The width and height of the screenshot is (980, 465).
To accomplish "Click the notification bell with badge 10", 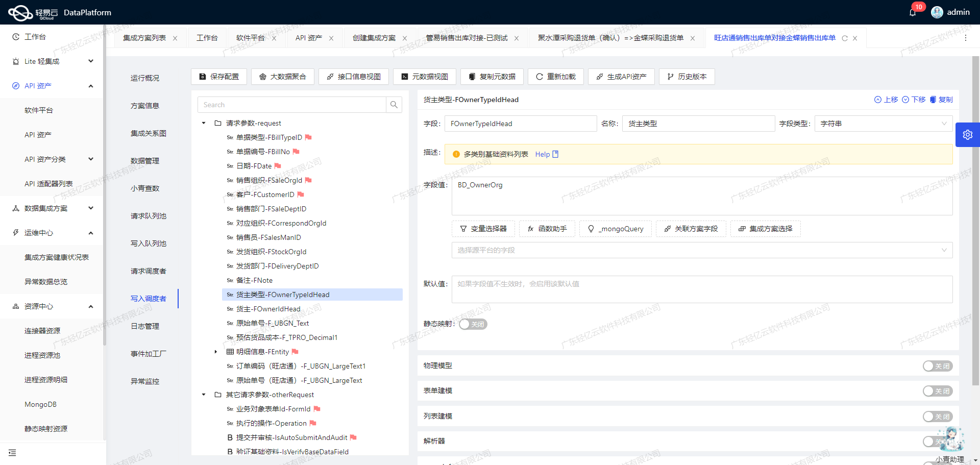I will click(x=913, y=12).
